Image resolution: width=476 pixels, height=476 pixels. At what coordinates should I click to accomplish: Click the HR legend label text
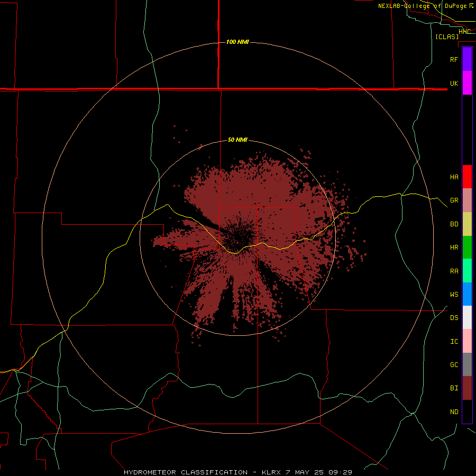point(454,248)
